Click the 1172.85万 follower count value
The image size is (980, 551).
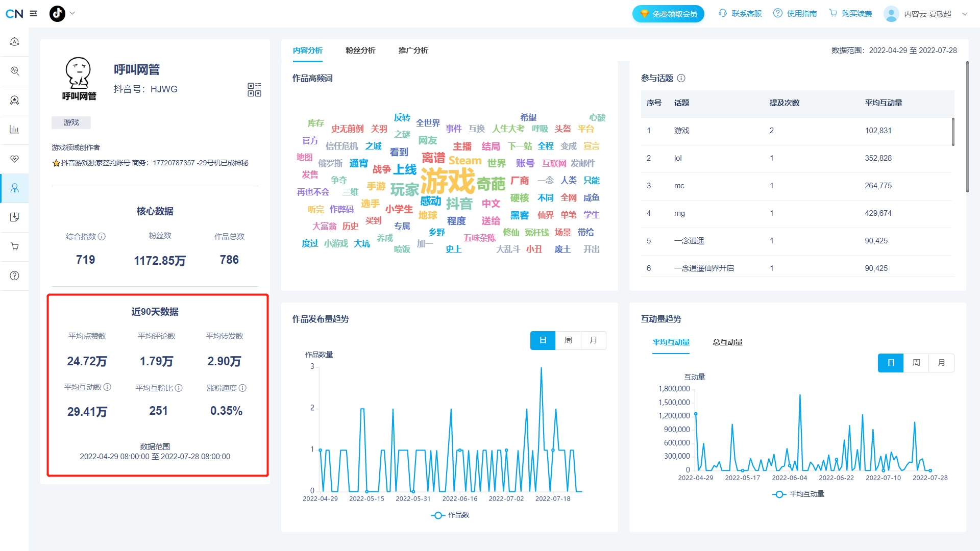click(160, 261)
